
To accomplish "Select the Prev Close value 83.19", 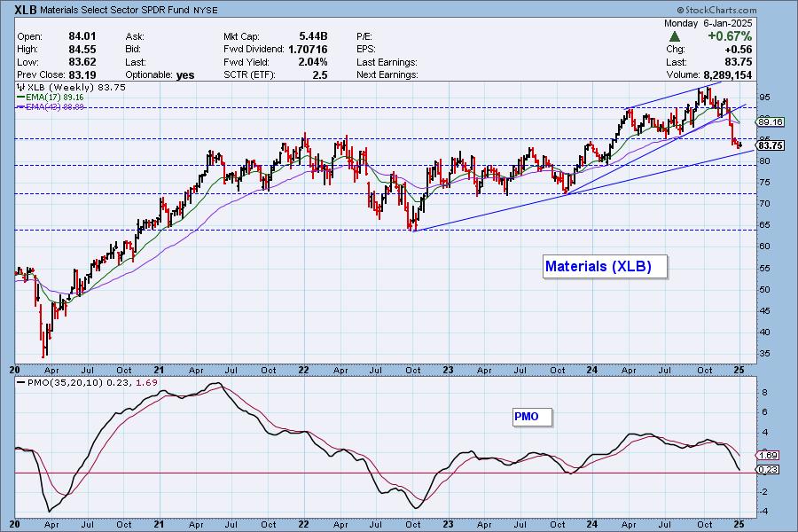I will tap(82, 74).
